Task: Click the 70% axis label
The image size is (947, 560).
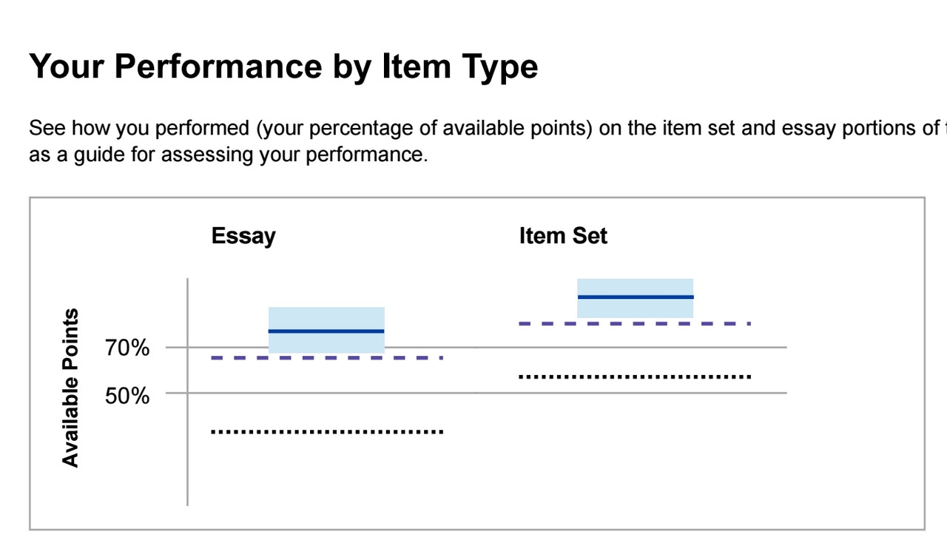Action: pyautogui.click(x=127, y=348)
